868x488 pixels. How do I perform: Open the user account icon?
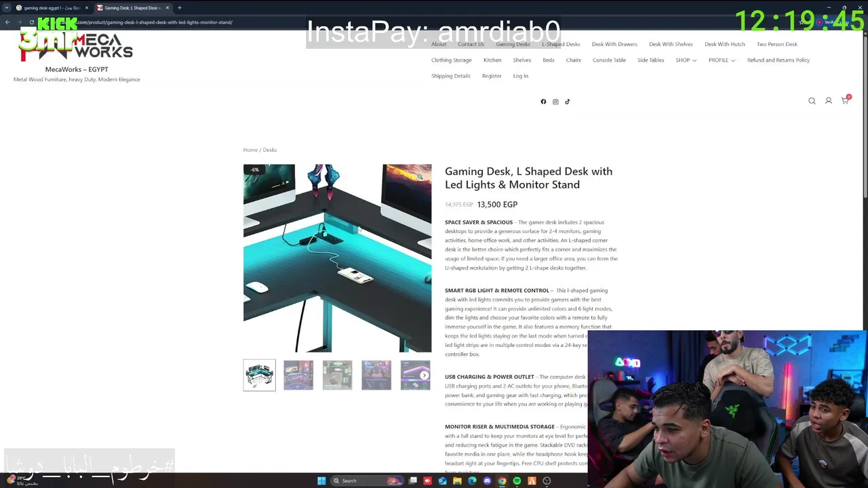pos(828,101)
